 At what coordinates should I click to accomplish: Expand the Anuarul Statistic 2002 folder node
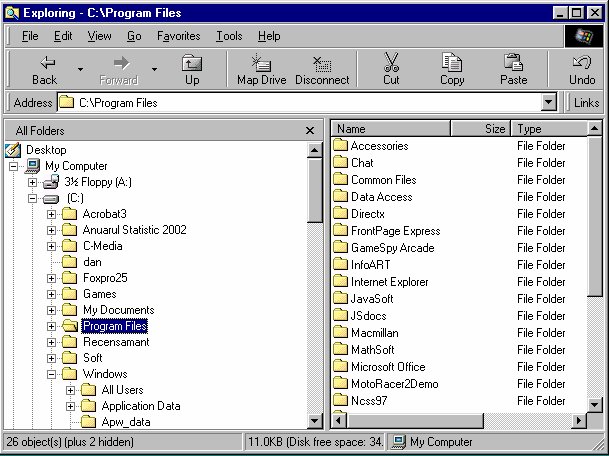coord(51,230)
